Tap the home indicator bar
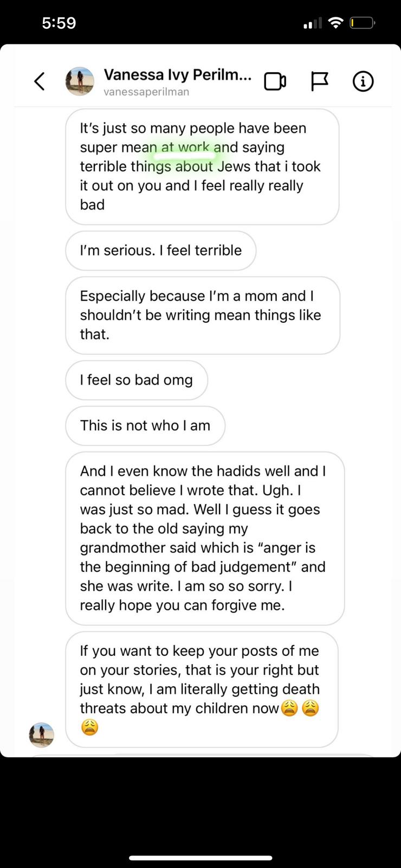 tap(200, 858)
